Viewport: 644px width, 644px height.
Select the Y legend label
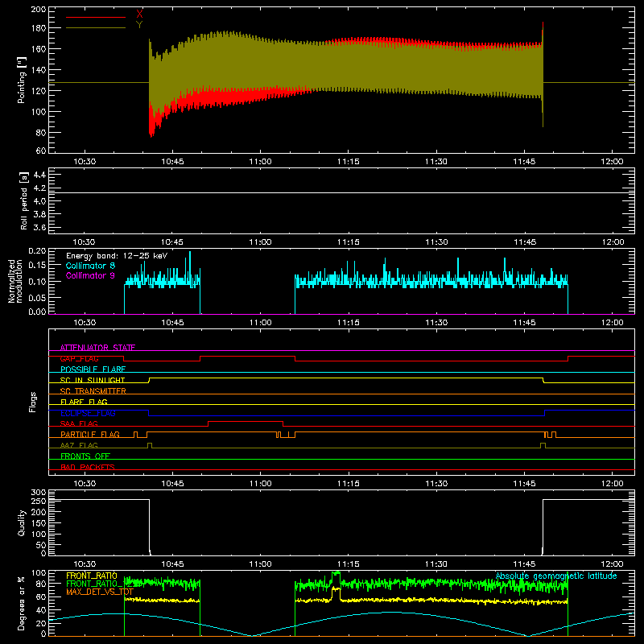pos(139,25)
